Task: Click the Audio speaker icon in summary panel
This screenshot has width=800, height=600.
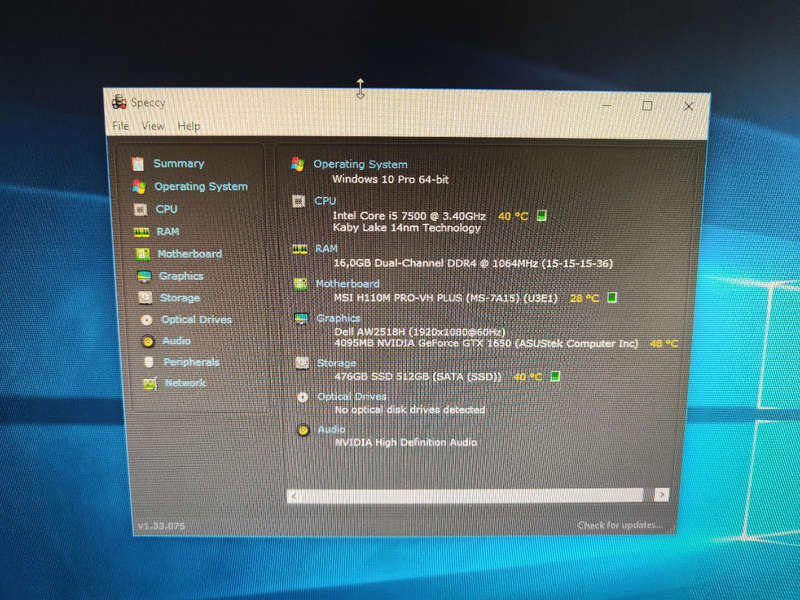Action: click(303, 430)
